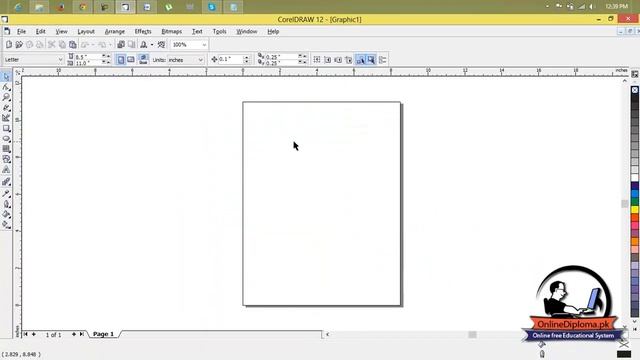Pick the yellow swatch in color palette
Screen dimensions: 640x360
coord(635,209)
